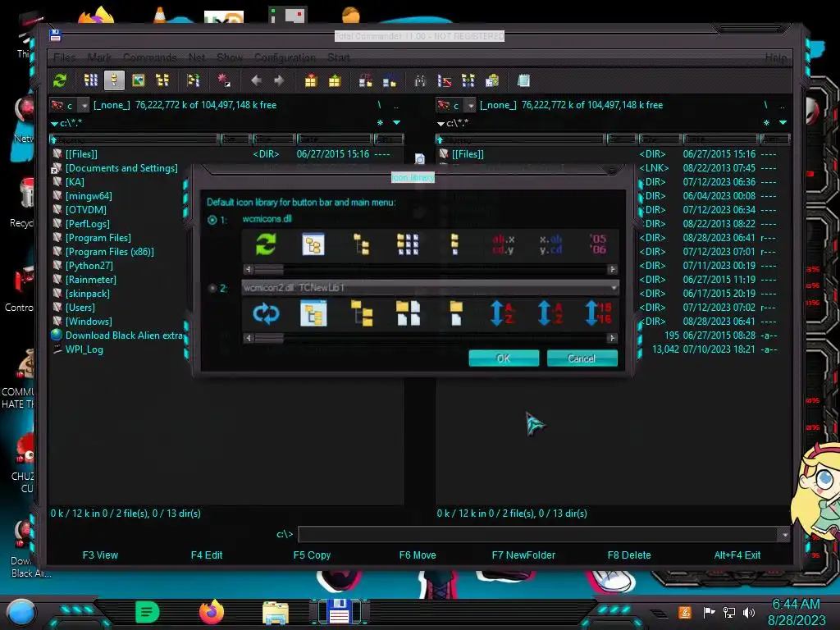Click the unpack files toolbar icon

coord(335,81)
